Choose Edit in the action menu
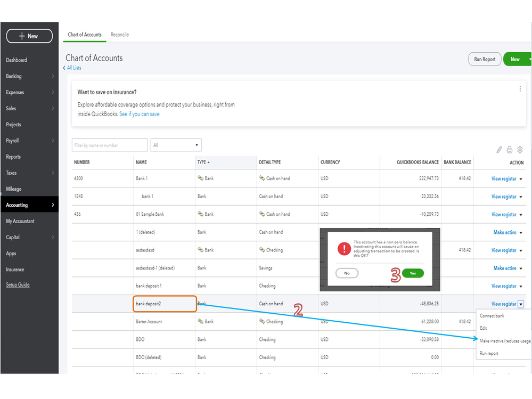Viewport: 532px width, 399px height. (x=484, y=328)
